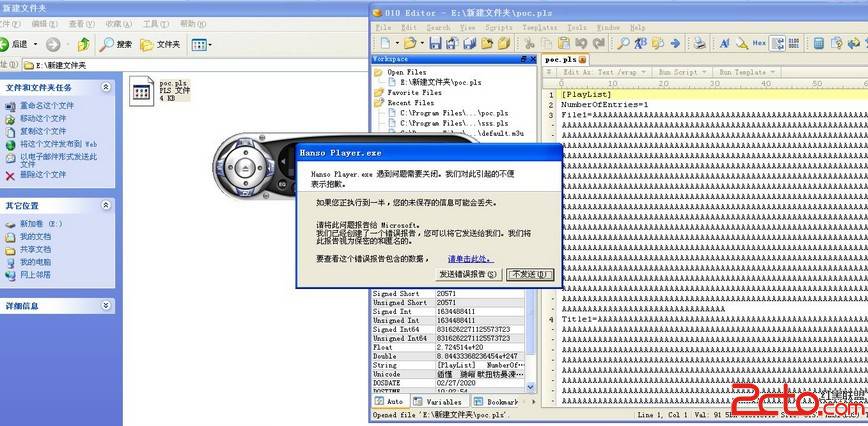Switch to the Bookmarks inspector tab
The height and width of the screenshot is (426, 868).
coord(495,401)
